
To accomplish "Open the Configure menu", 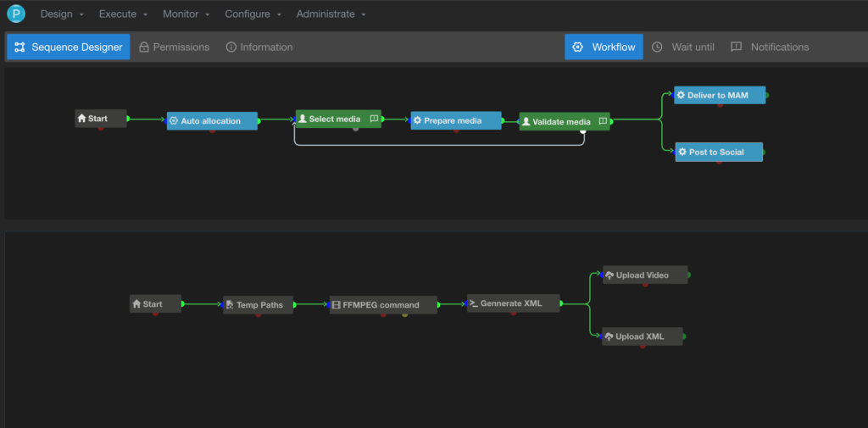I will pos(253,14).
